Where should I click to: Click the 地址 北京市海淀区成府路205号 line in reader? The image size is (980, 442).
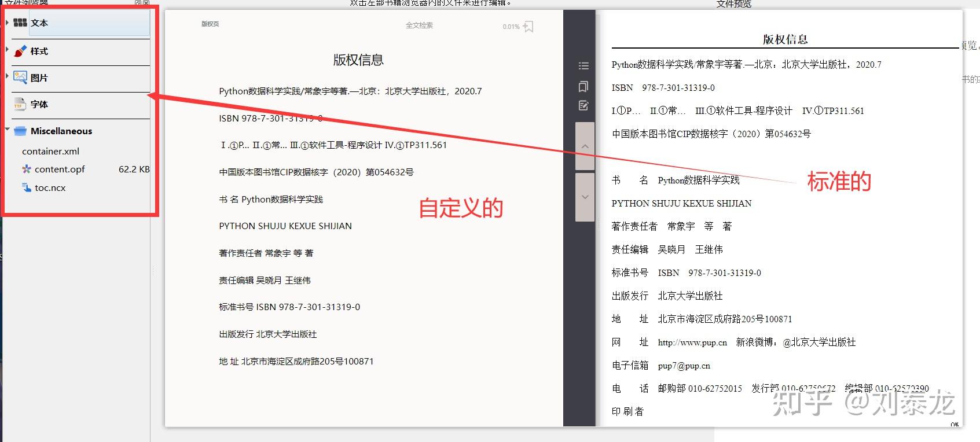(x=296, y=361)
